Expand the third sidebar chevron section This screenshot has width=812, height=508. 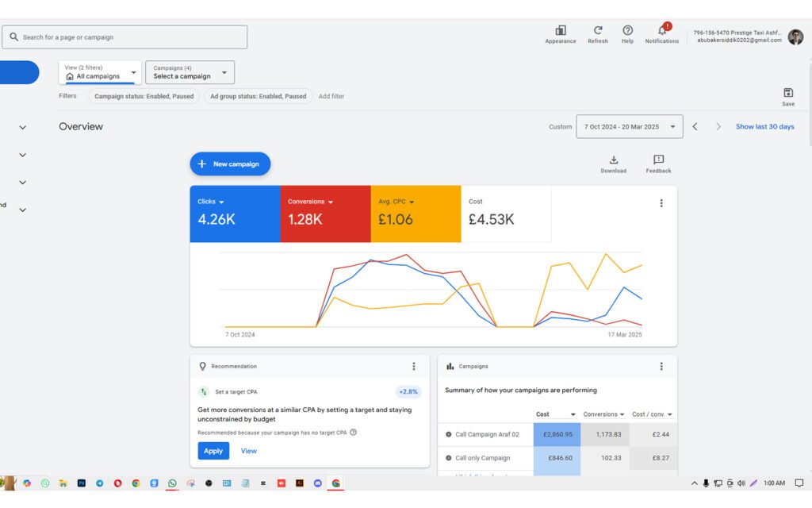23,183
